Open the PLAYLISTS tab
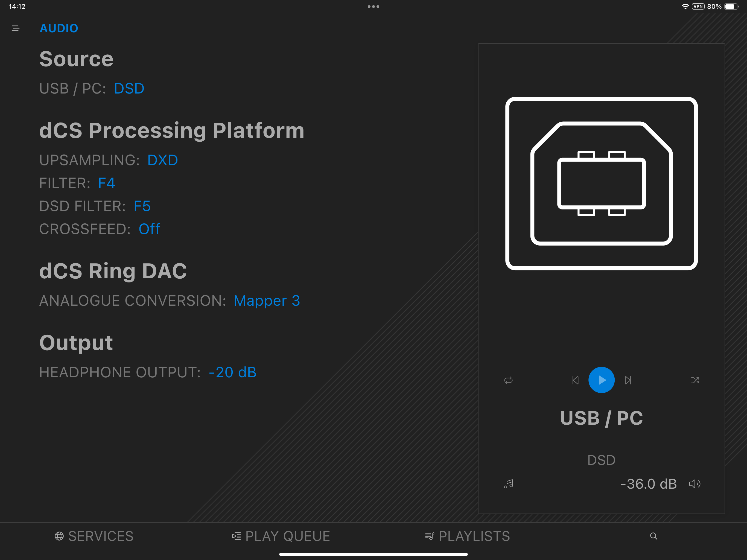Image resolution: width=747 pixels, height=560 pixels. pyautogui.click(x=467, y=536)
